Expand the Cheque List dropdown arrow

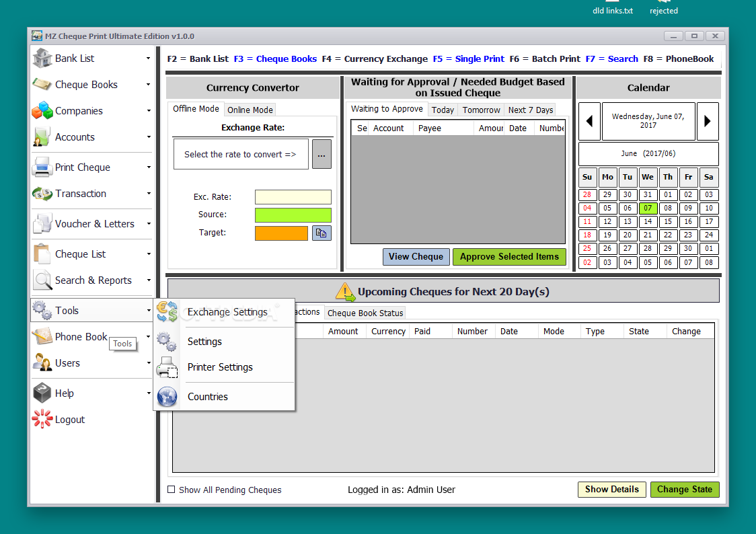click(x=149, y=254)
